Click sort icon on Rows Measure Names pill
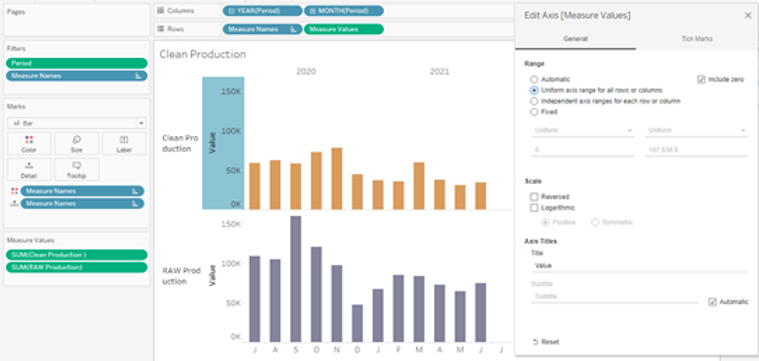 [293, 30]
